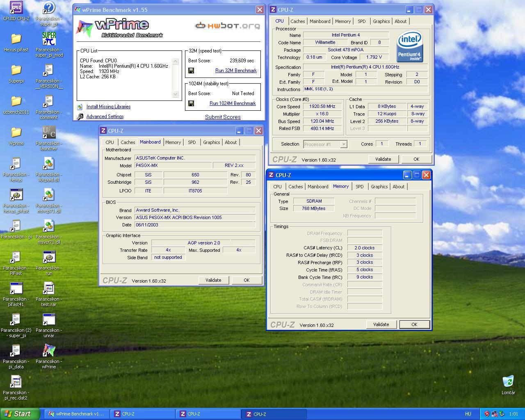Open the ucbench2011 folder

[16, 104]
